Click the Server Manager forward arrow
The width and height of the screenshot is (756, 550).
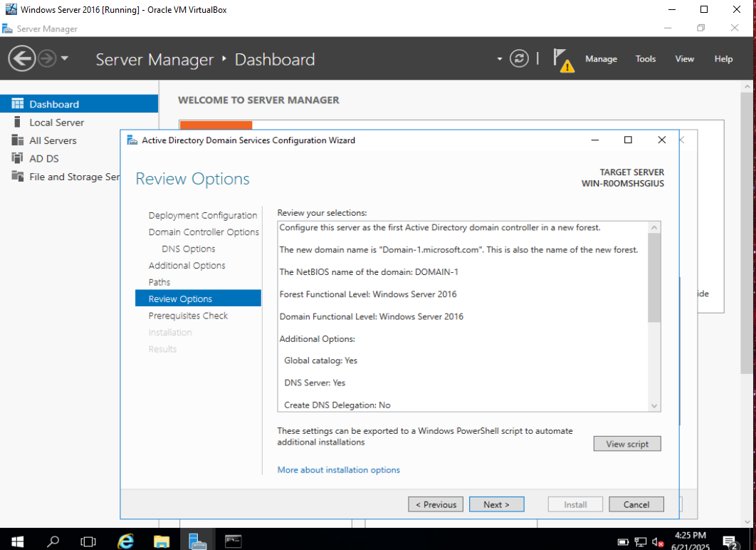(47, 59)
